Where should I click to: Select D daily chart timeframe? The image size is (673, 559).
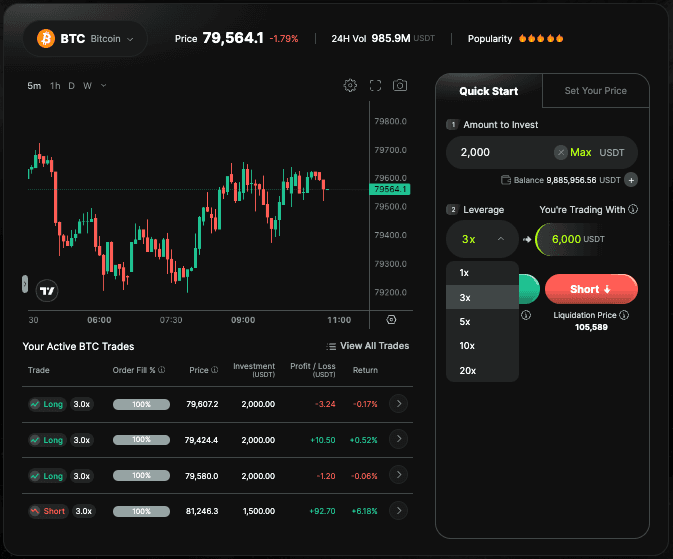tap(71, 85)
